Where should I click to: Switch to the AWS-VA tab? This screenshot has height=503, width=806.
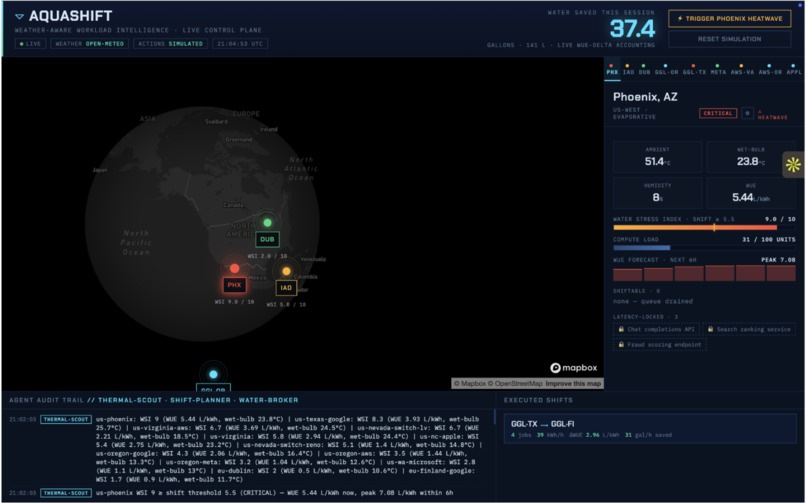(x=742, y=70)
